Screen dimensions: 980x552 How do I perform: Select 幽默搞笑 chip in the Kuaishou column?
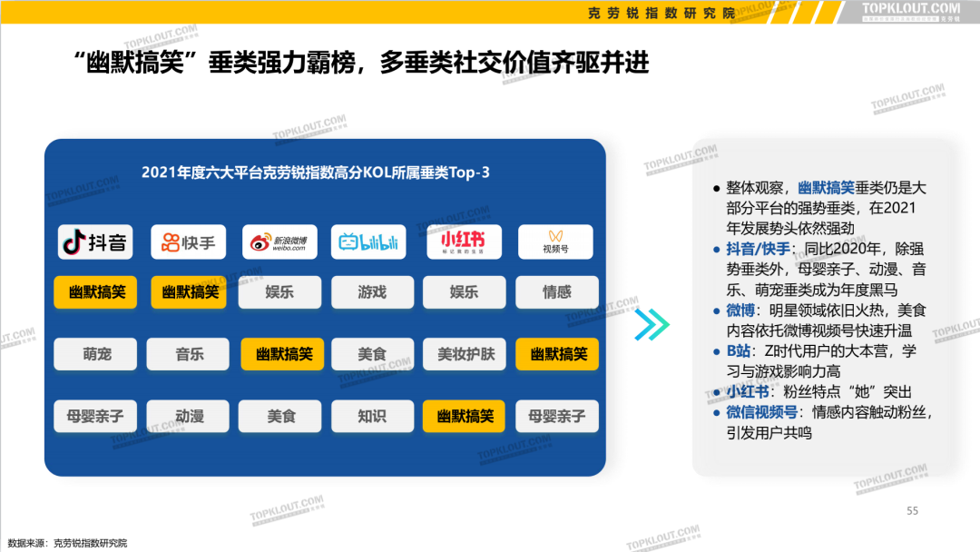point(189,292)
